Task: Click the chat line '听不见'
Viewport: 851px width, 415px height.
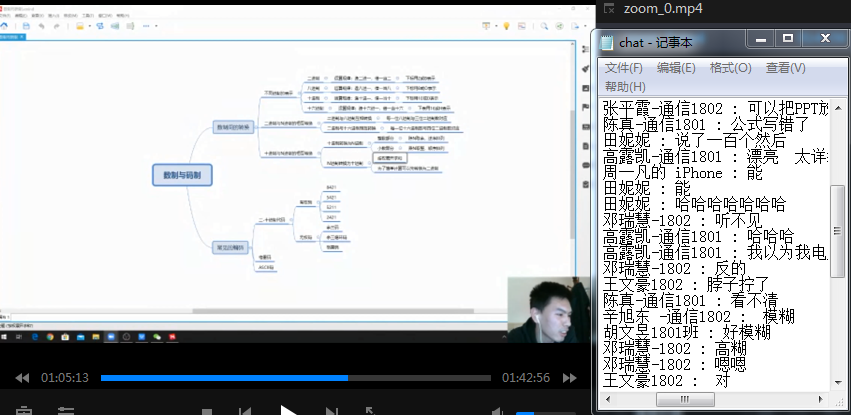Action: point(739,221)
